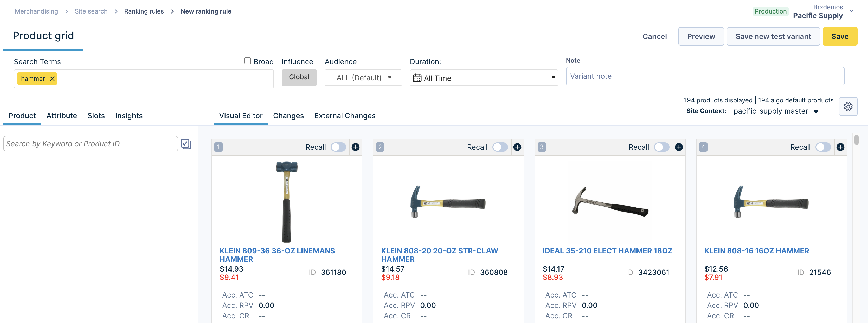Screen dimensions: 868x323
Task: Open the grid settings gear icon
Action: (x=848, y=107)
